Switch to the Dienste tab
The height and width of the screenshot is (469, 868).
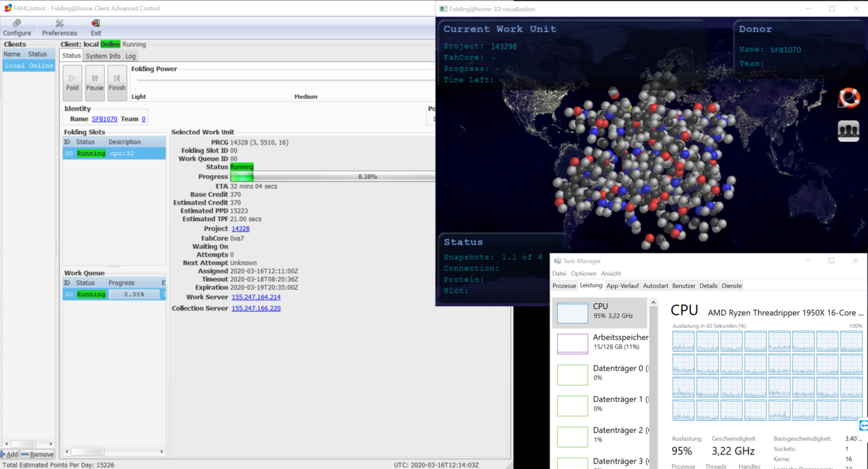coord(732,286)
